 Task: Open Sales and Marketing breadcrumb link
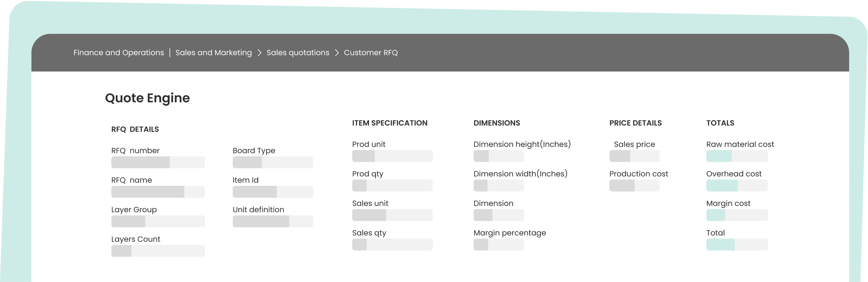213,52
